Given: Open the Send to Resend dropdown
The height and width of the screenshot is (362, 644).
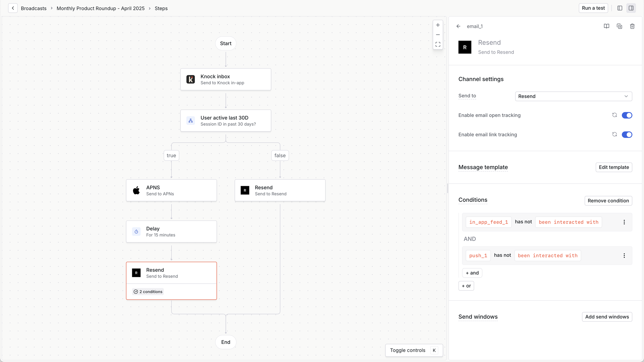Looking at the screenshot, I should point(573,96).
